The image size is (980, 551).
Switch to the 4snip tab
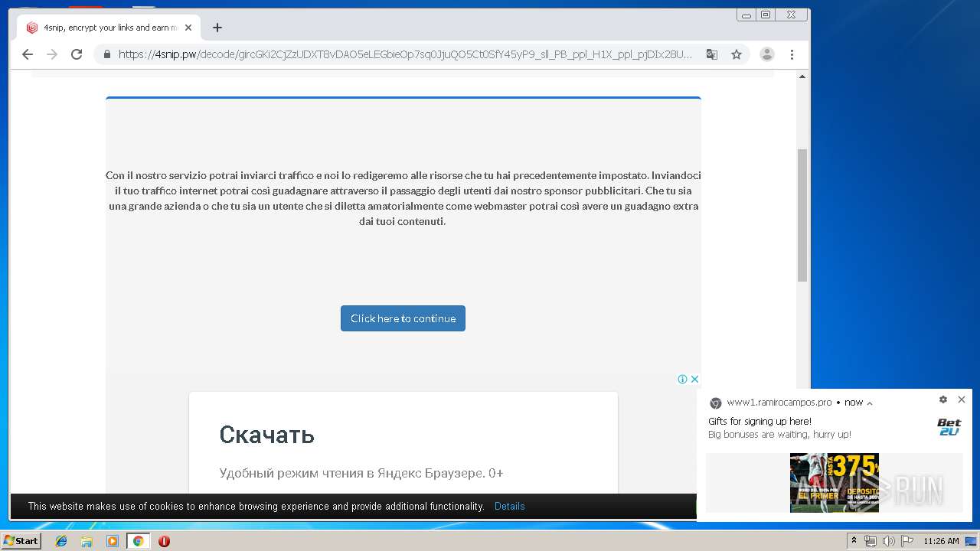click(x=107, y=28)
